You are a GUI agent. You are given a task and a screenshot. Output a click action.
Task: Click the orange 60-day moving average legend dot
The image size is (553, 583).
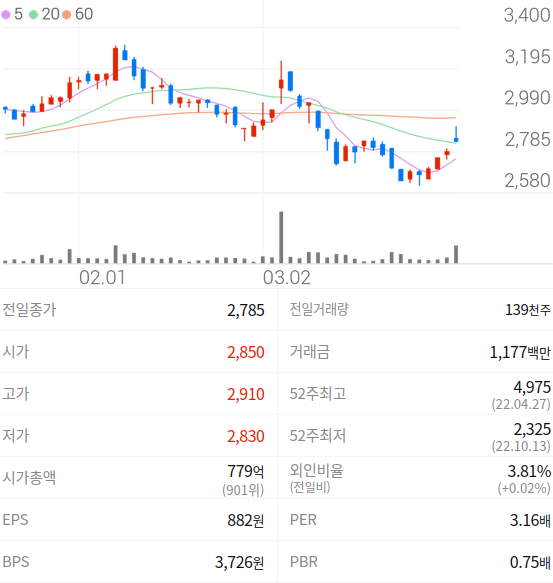coord(67,15)
